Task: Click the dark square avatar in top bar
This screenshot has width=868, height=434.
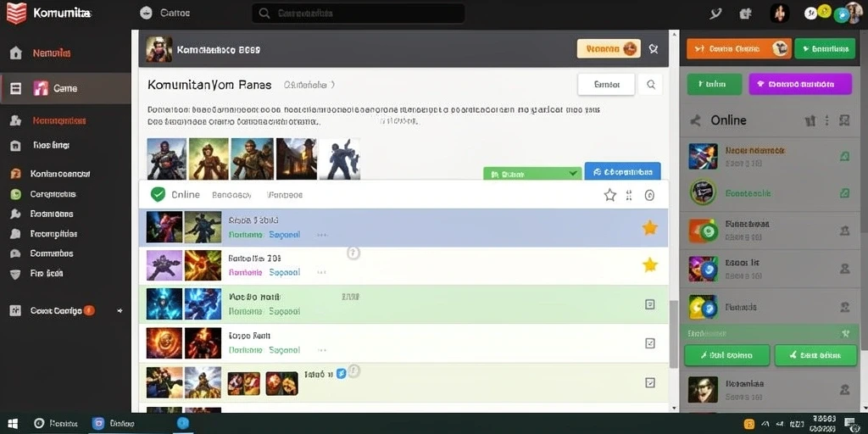Action: coord(780,14)
